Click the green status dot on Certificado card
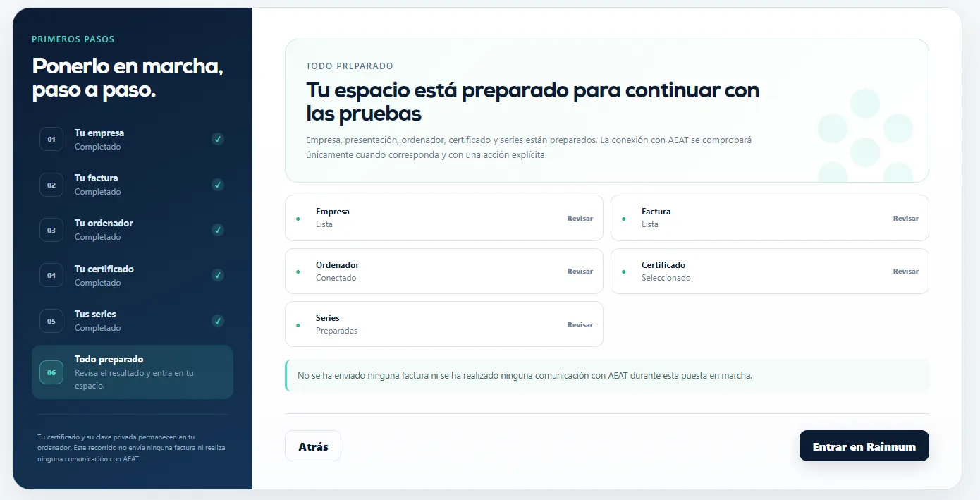 tap(624, 272)
